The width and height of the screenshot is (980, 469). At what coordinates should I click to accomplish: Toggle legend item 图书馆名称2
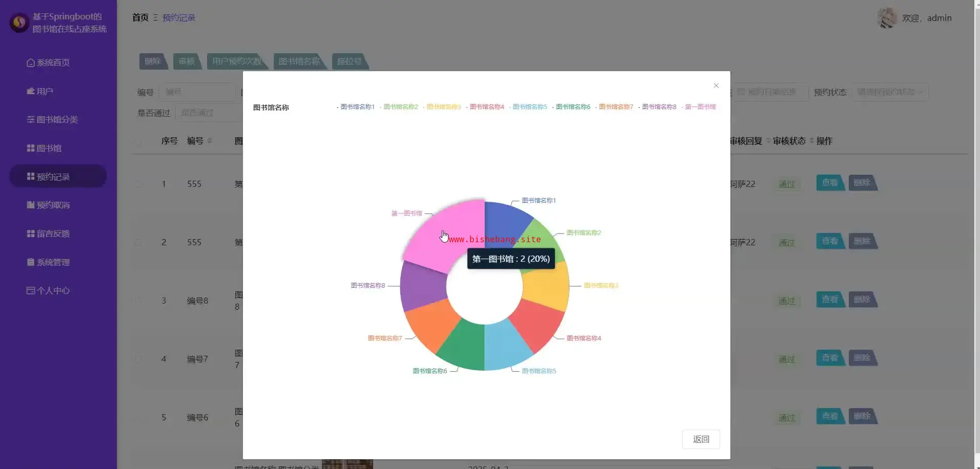point(399,107)
